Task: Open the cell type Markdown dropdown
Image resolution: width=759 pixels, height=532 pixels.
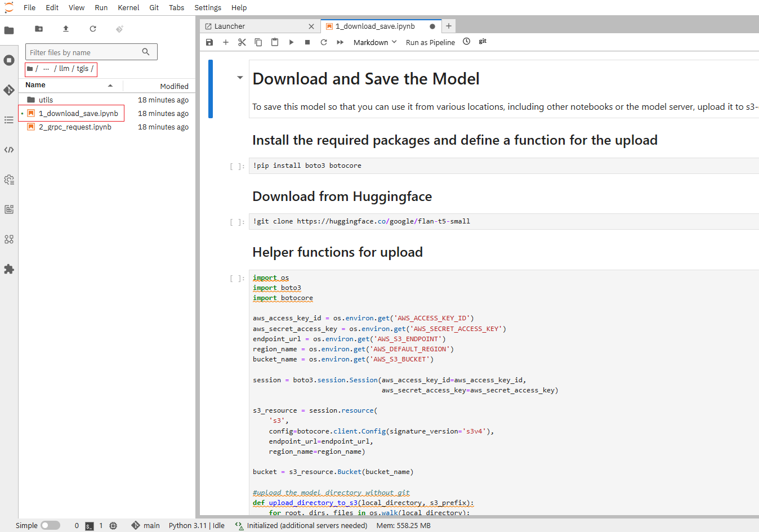Action: 375,42
